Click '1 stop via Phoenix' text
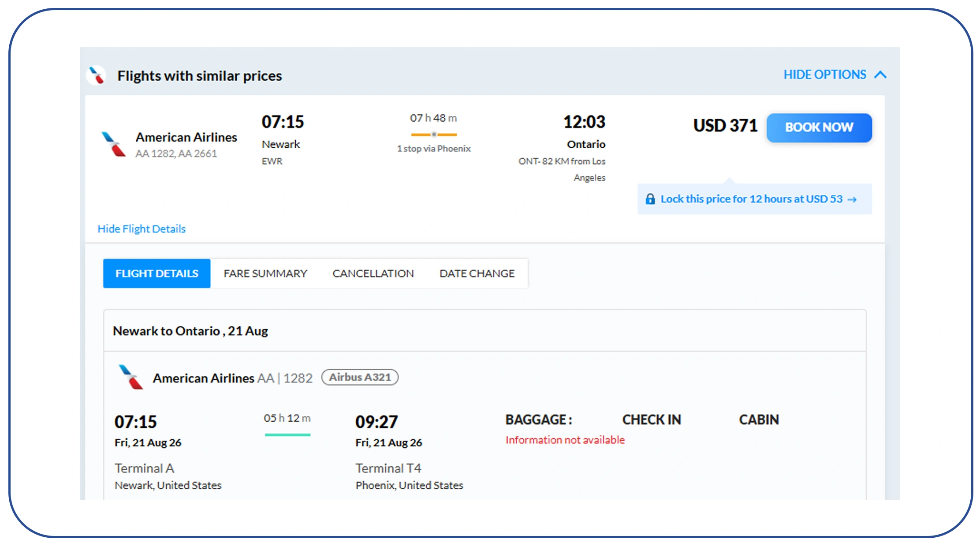The image size is (980, 547). coord(434,149)
